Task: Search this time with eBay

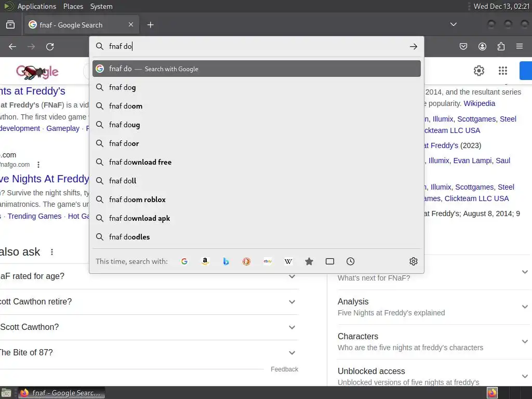Action: [268, 261]
